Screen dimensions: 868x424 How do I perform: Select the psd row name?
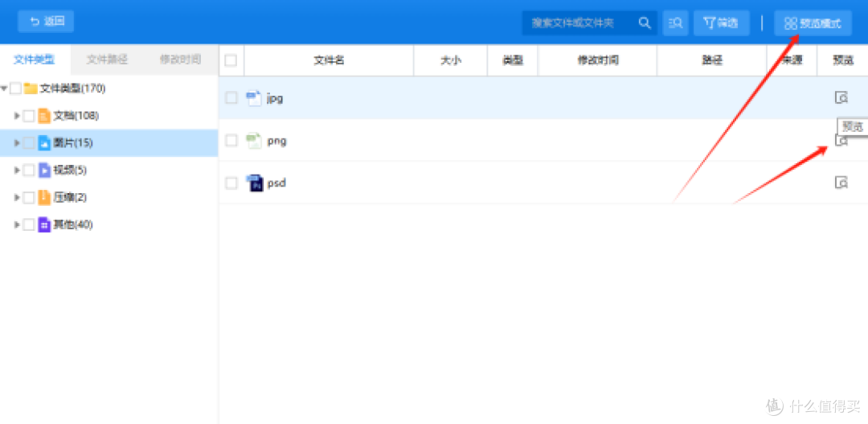pos(276,183)
